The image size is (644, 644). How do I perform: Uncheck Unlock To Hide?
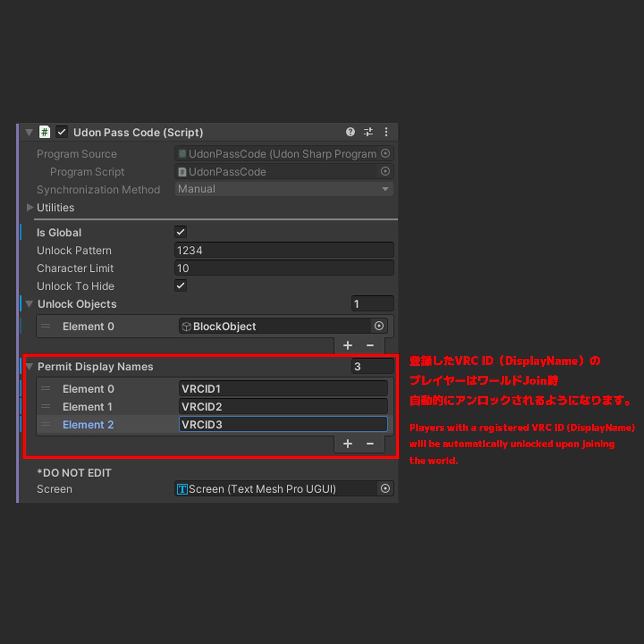pyautogui.click(x=180, y=286)
